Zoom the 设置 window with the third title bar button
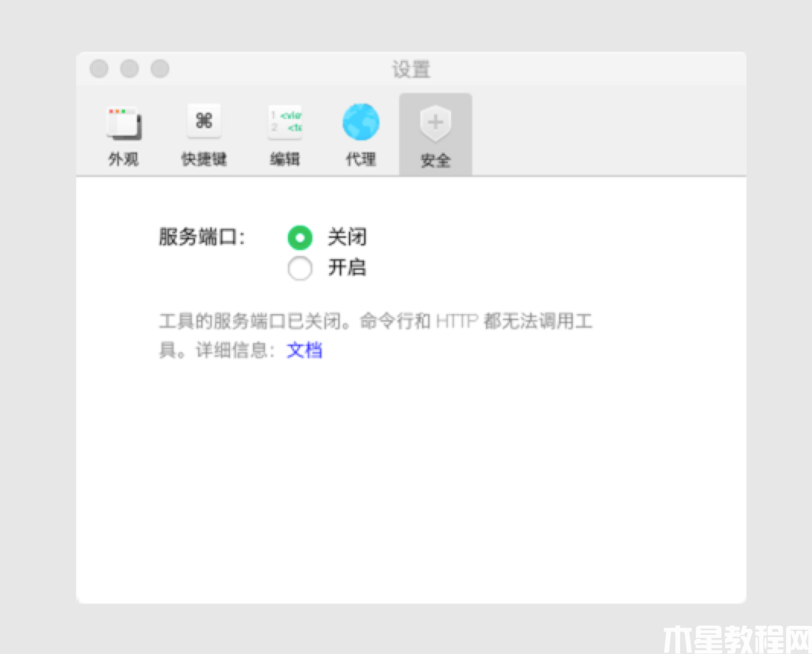 pyautogui.click(x=160, y=69)
